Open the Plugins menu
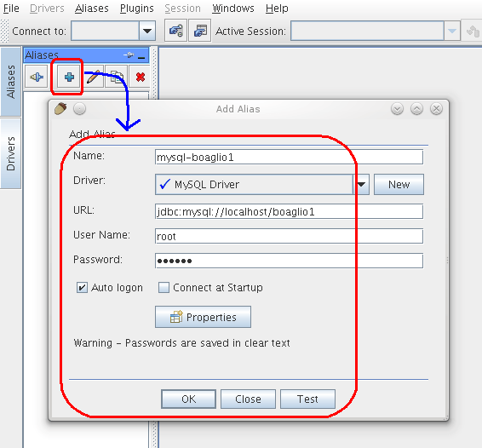Image resolution: width=482 pixels, height=448 pixels. tap(137, 9)
